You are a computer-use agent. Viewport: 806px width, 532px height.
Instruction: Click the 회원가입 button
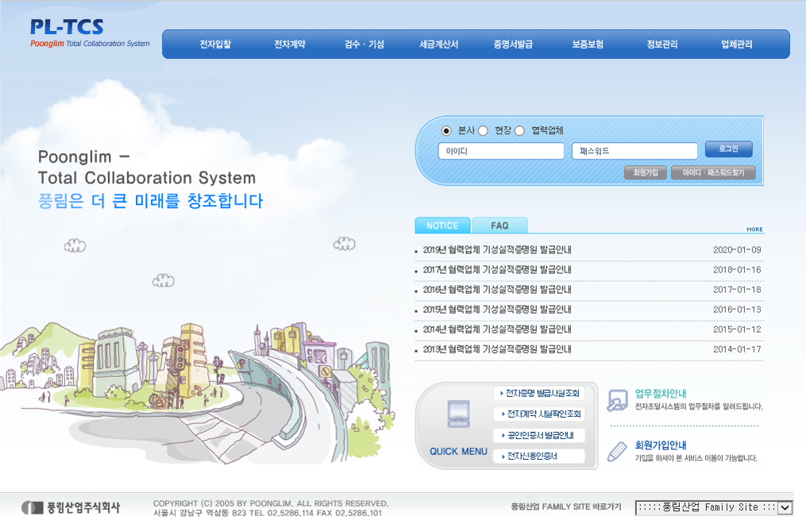tap(646, 173)
